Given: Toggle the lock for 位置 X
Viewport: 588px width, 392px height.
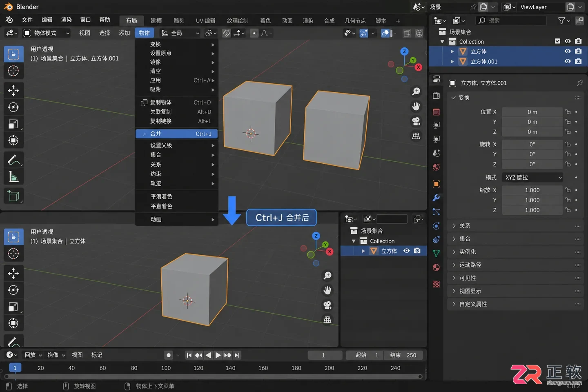Looking at the screenshot, I should pos(568,112).
